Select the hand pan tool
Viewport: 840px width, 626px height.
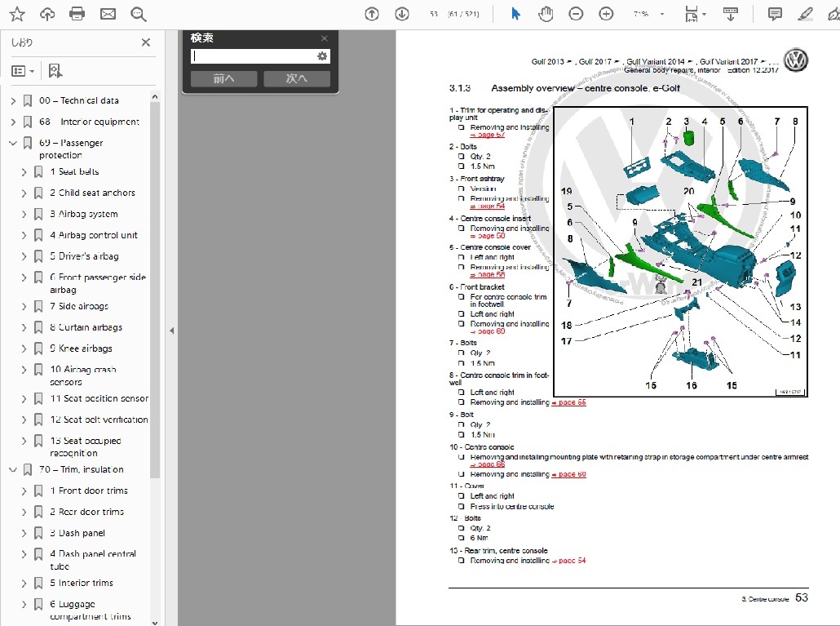[x=546, y=14]
